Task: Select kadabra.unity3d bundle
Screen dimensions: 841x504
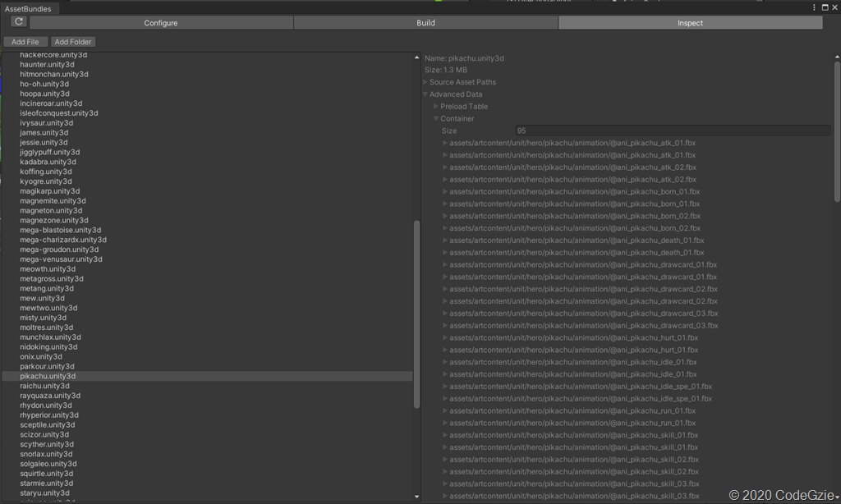Action: (48, 162)
